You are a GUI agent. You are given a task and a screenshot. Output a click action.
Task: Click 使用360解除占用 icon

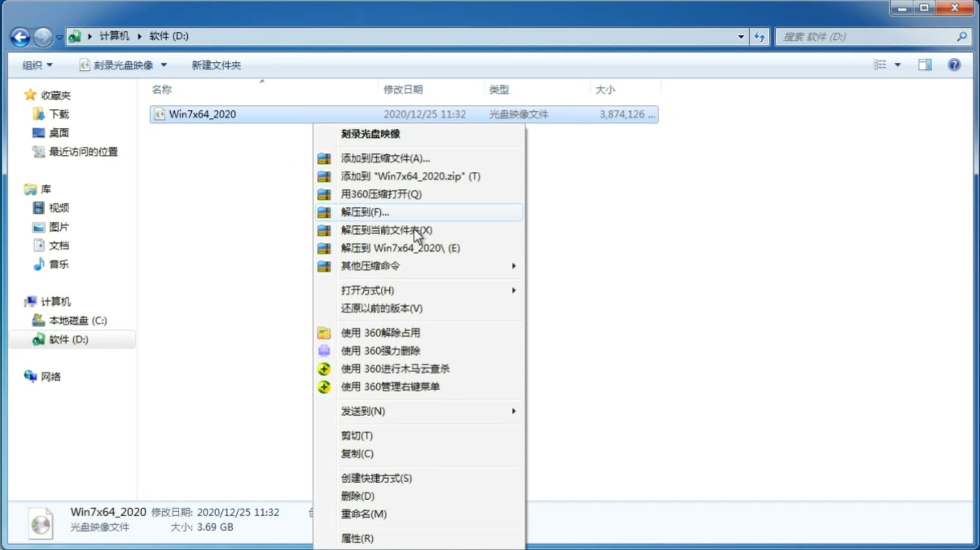(324, 332)
